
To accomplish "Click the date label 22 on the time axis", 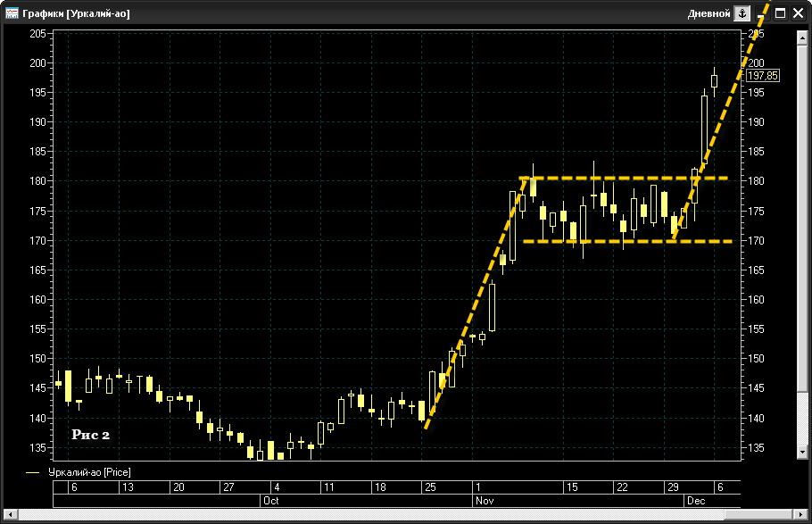I will coord(622,487).
